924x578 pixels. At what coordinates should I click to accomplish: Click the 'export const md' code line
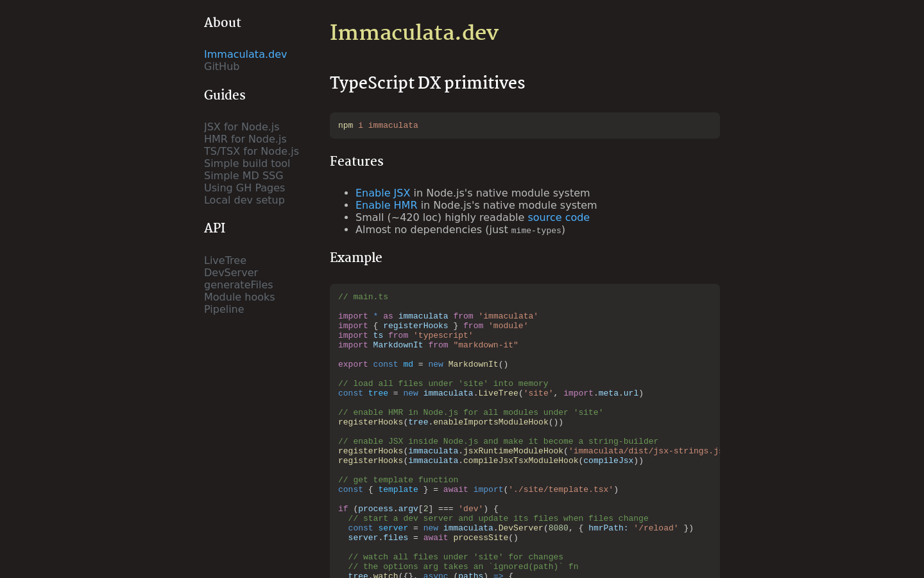[x=423, y=364]
